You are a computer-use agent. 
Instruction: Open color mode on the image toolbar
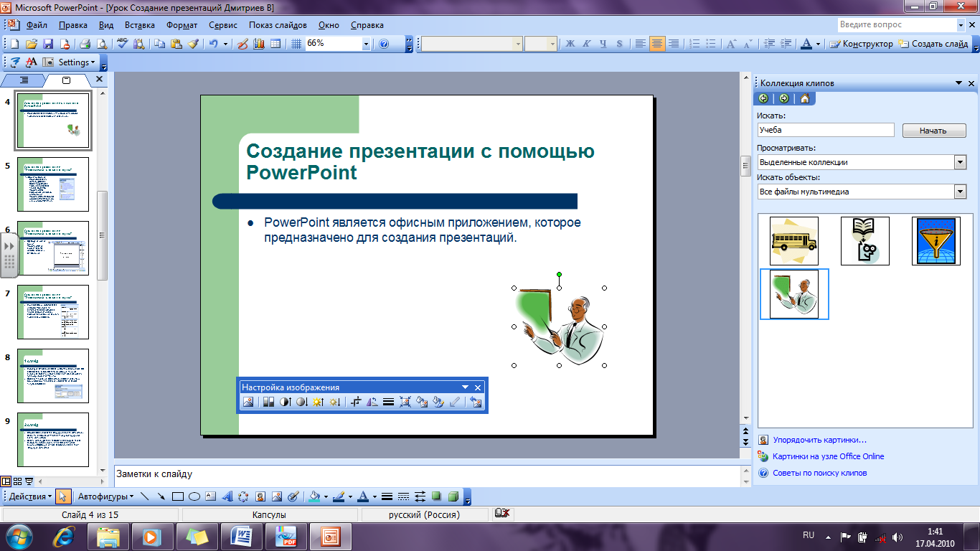[x=268, y=402]
